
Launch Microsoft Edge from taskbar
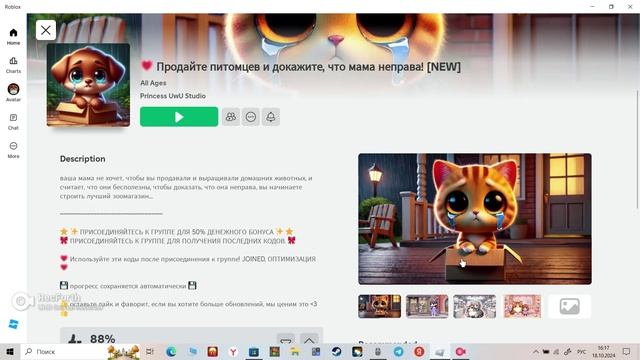coord(171,351)
